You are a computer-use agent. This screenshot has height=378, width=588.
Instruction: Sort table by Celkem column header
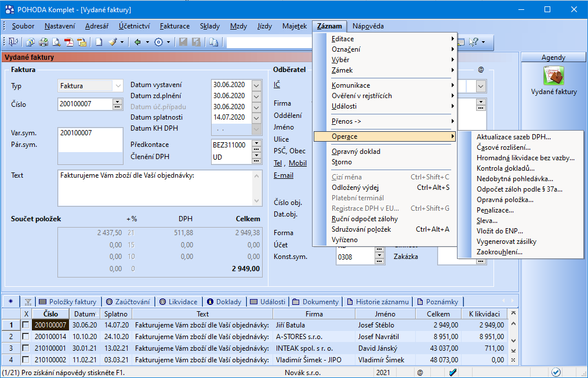coord(438,314)
